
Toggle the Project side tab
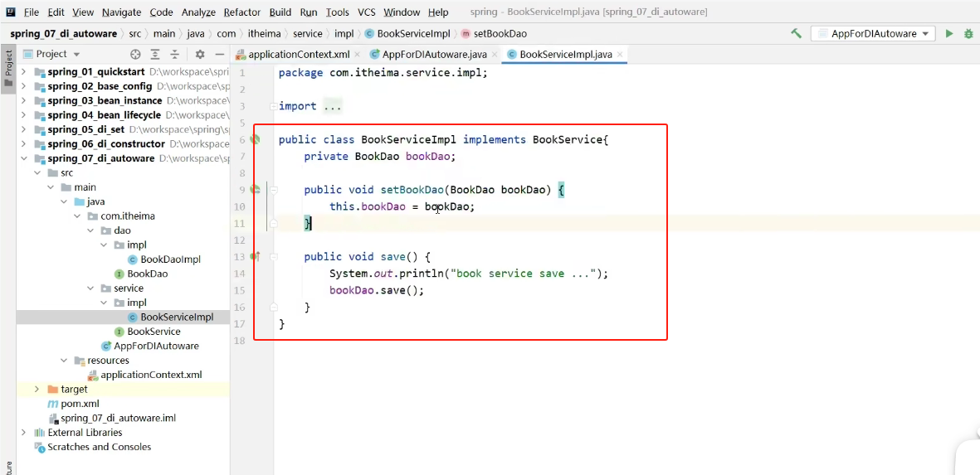[x=8, y=70]
